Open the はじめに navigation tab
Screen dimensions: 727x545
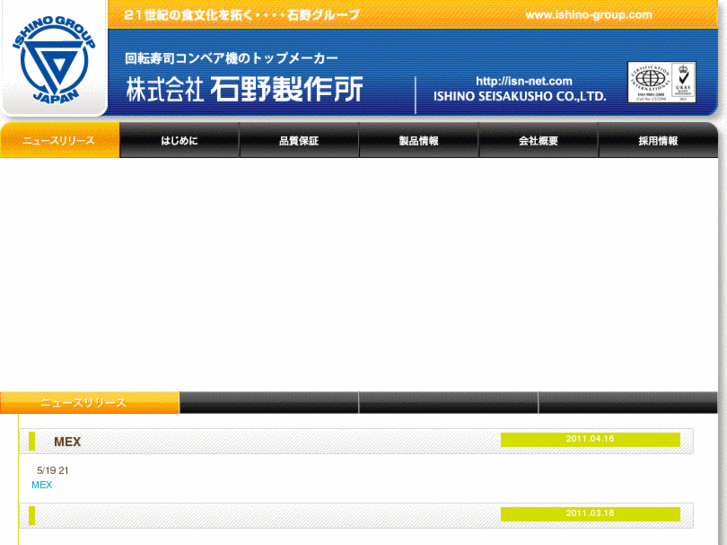pos(179,141)
